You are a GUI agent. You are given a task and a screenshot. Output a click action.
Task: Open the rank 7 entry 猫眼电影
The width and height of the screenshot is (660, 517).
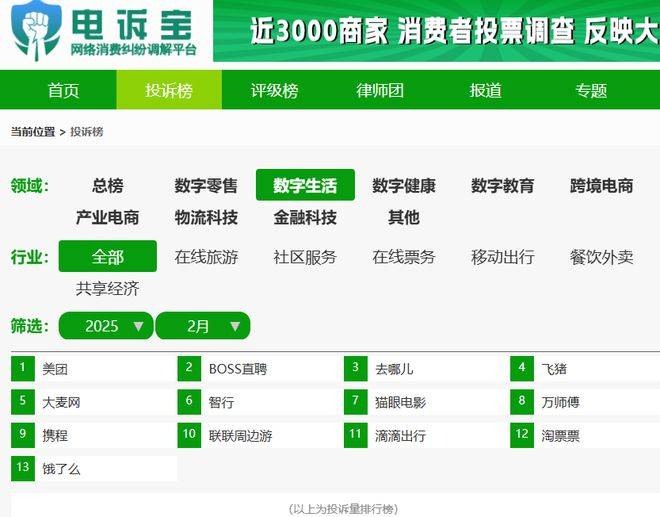pos(426,402)
